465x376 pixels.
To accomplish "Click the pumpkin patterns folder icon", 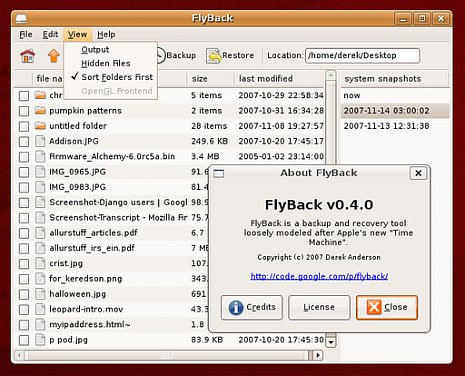I will click(x=40, y=110).
